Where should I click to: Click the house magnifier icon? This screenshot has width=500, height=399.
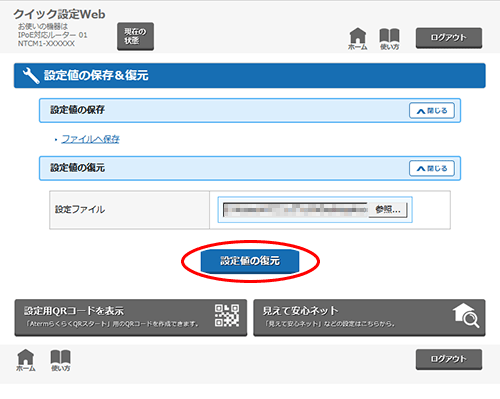(466, 315)
